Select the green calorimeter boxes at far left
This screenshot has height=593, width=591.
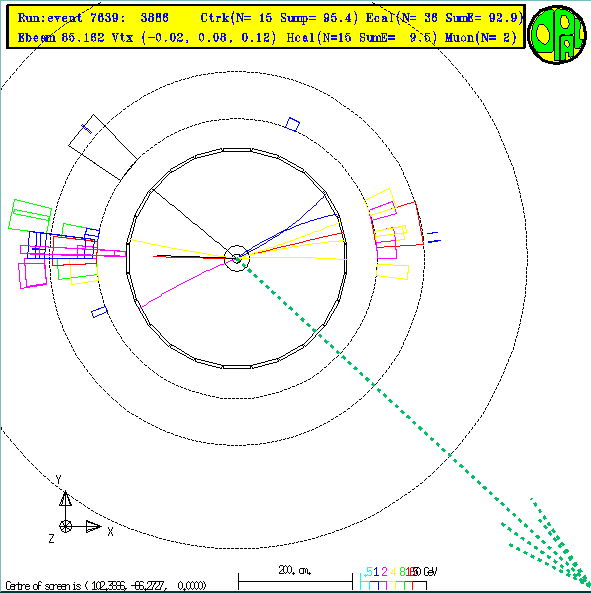pos(30,215)
